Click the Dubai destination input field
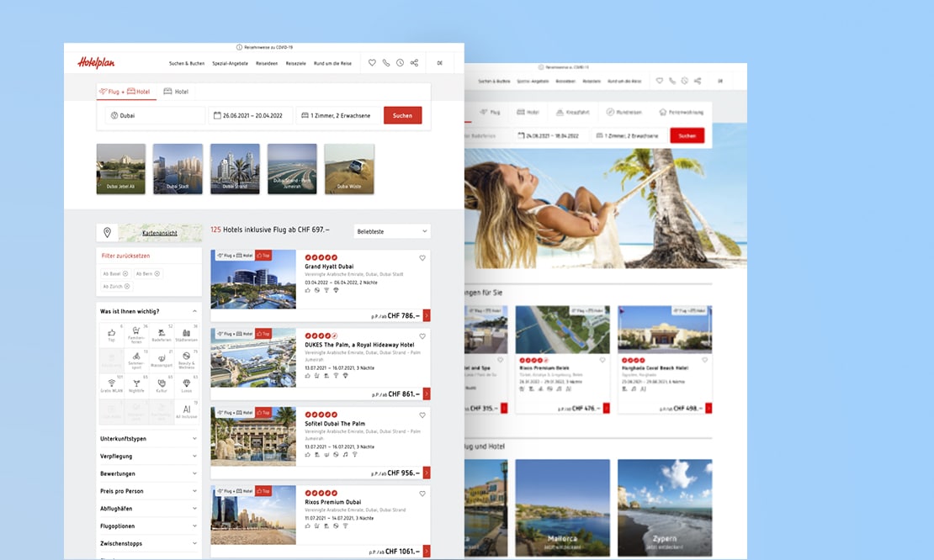Viewport: 934px width, 560px height. point(156,115)
